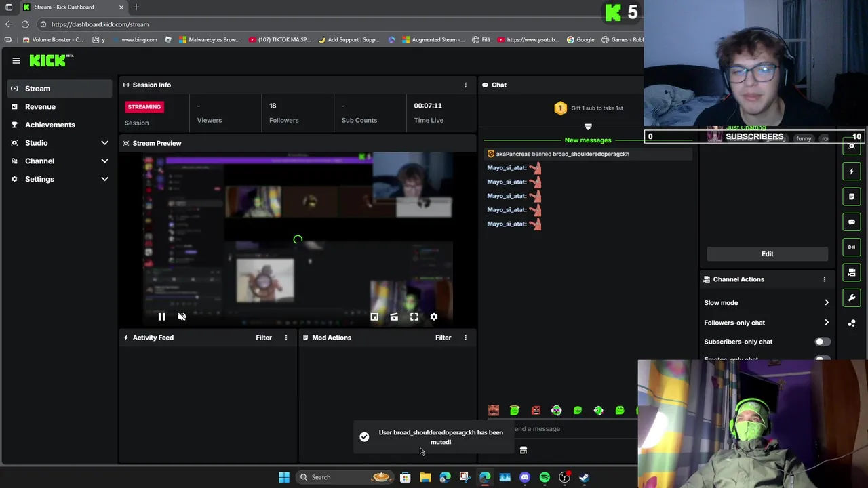The height and width of the screenshot is (488, 868).
Task: Open Activity Feed three-dot menu
Action: (x=285, y=338)
